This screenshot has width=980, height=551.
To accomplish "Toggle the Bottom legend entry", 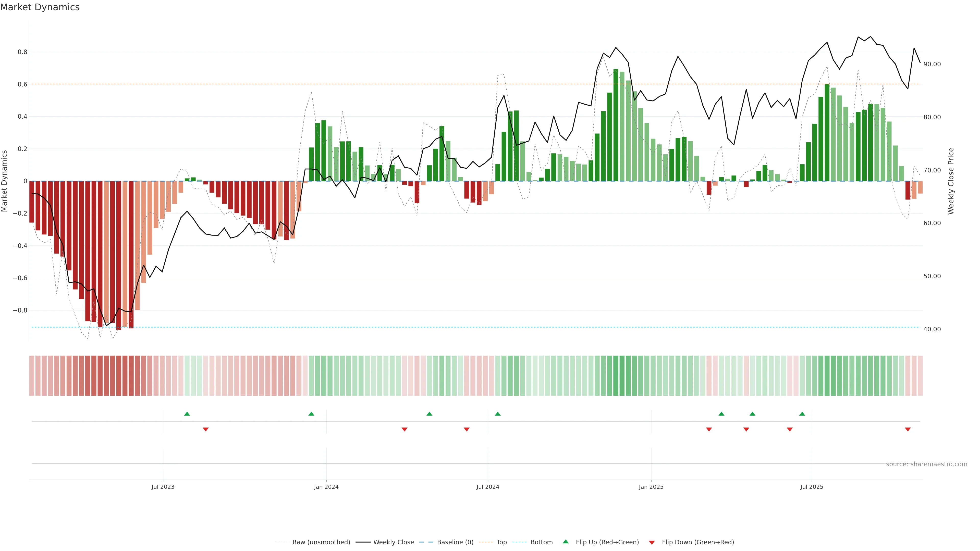I will click(x=541, y=542).
